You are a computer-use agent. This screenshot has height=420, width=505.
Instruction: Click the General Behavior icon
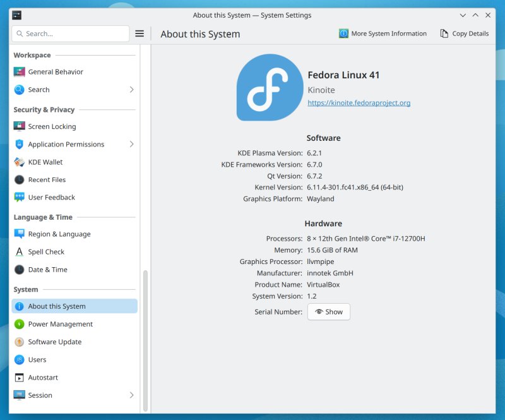click(20, 72)
